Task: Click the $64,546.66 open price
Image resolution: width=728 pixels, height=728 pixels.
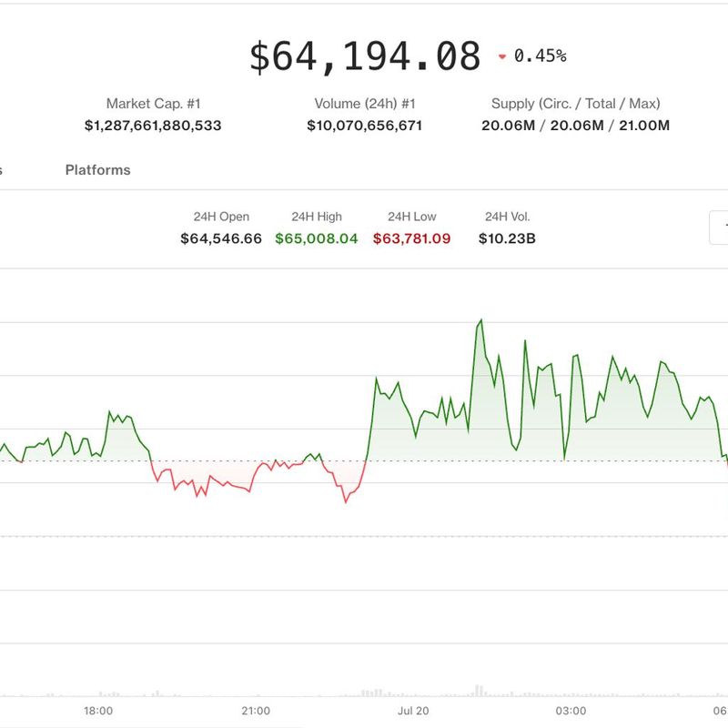Action: click(221, 238)
